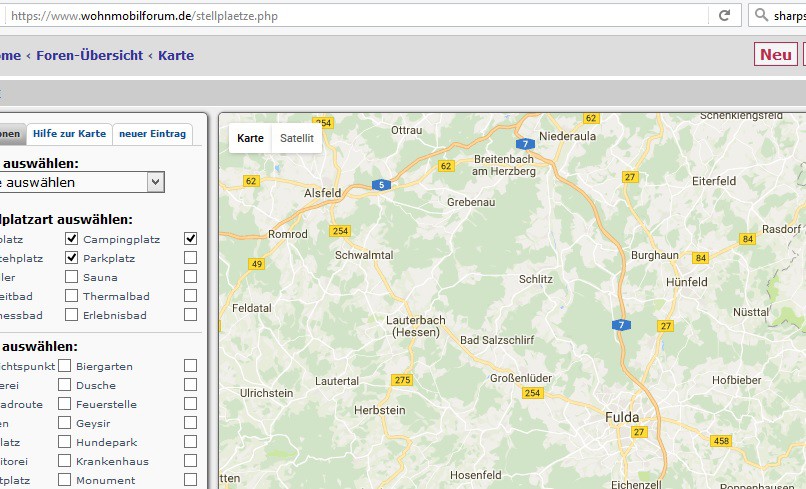Click the blue A5 motorway shield near Alsfeld
Viewport: 806px width, 489px height.
tap(381, 185)
